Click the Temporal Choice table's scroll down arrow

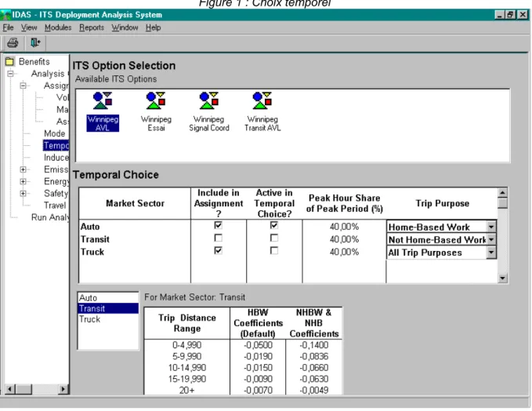502,278
